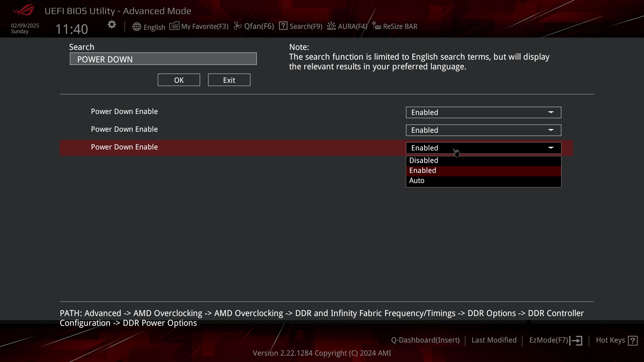
Task: Open AURA lighting icon
Action: click(x=331, y=26)
